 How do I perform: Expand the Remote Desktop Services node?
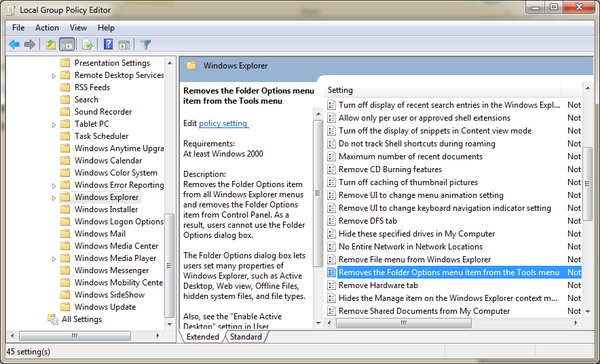[x=54, y=76]
